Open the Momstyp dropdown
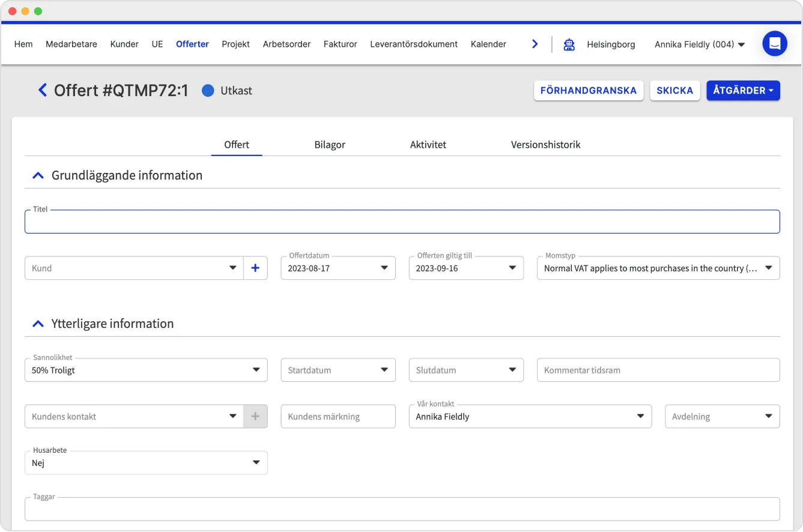 coord(658,268)
